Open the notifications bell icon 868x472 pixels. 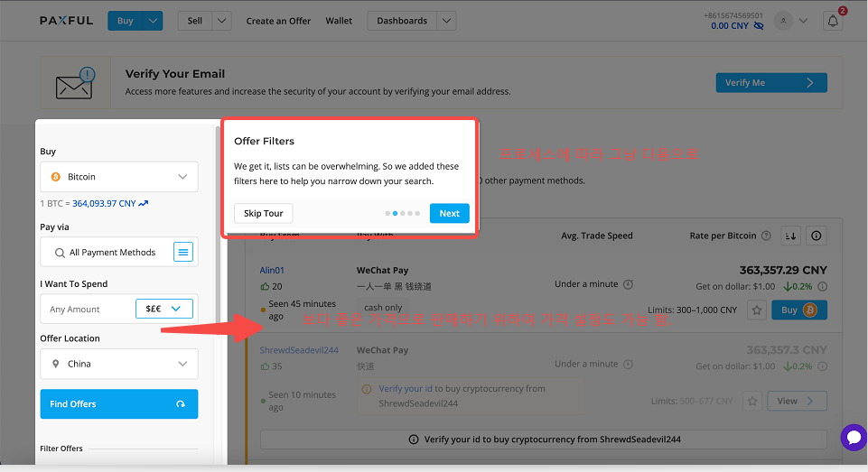coord(833,21)
